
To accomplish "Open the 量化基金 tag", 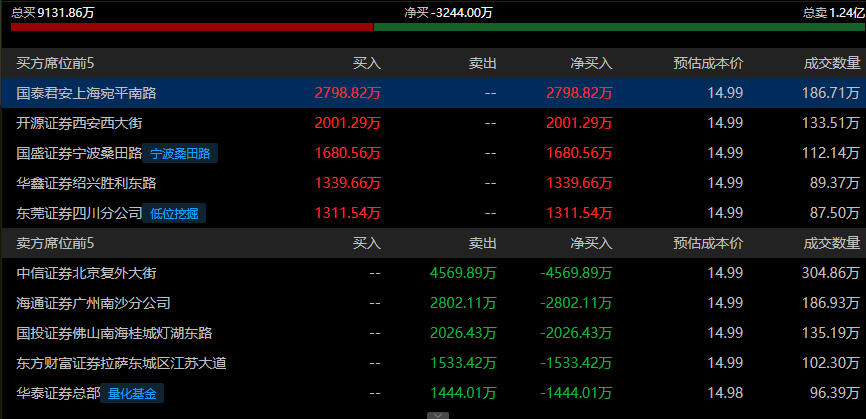I will pyautogui.click(x=132, y=394).
